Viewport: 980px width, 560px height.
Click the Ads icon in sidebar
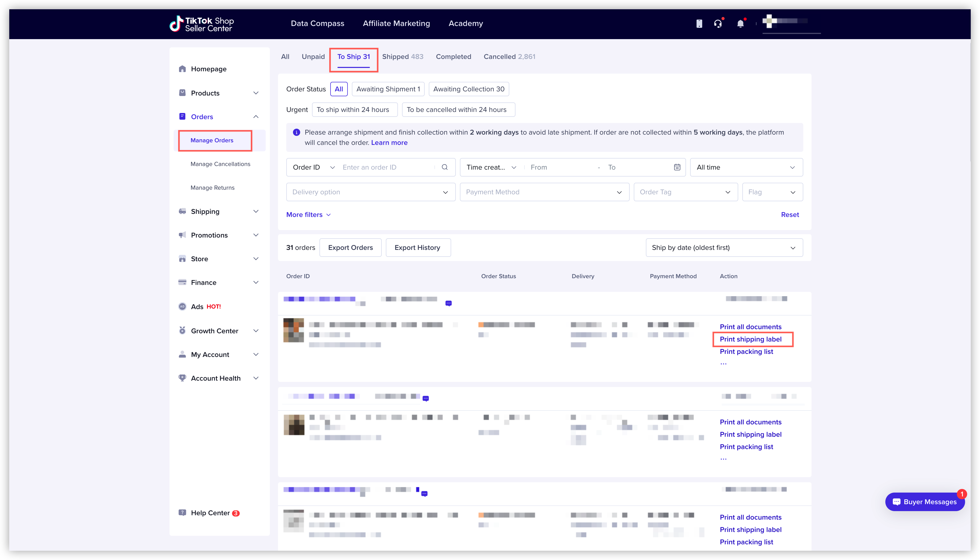point(182,307)
